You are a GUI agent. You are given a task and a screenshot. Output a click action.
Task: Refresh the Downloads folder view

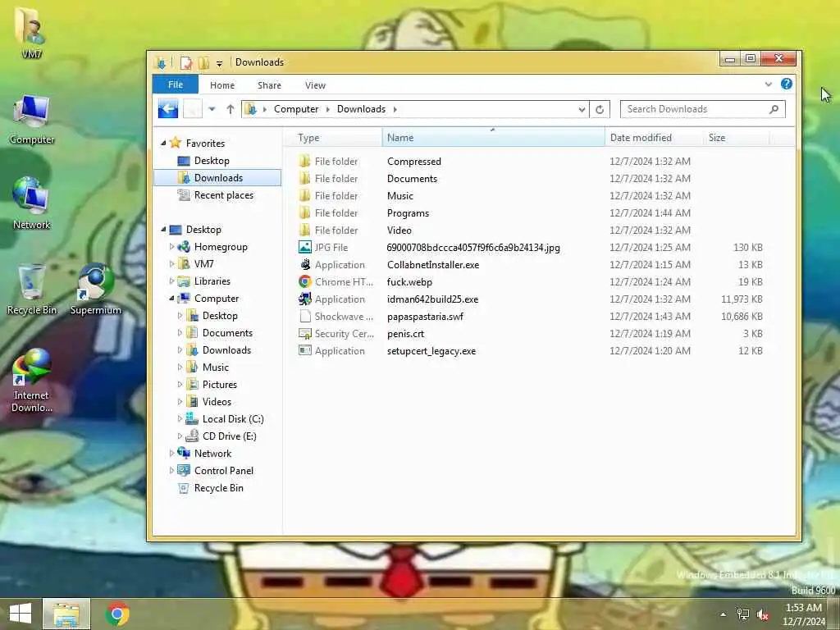click(600, 109)
